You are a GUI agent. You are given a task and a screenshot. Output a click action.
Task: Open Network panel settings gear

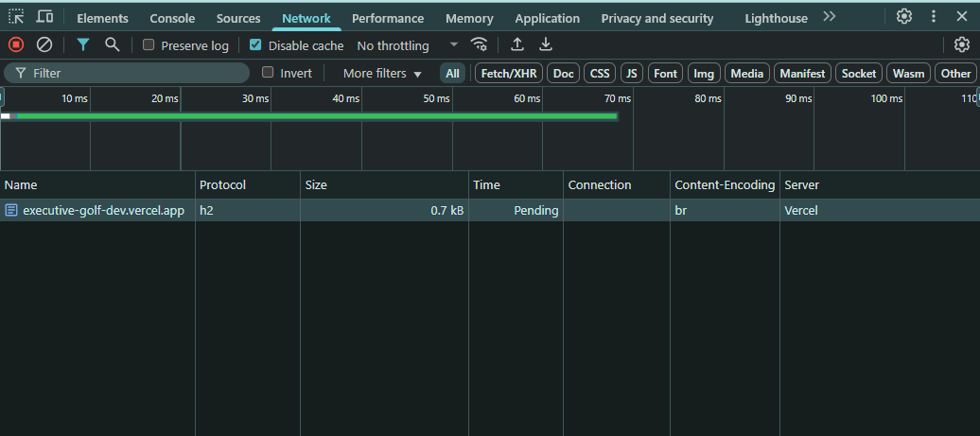tap(961, 45)
